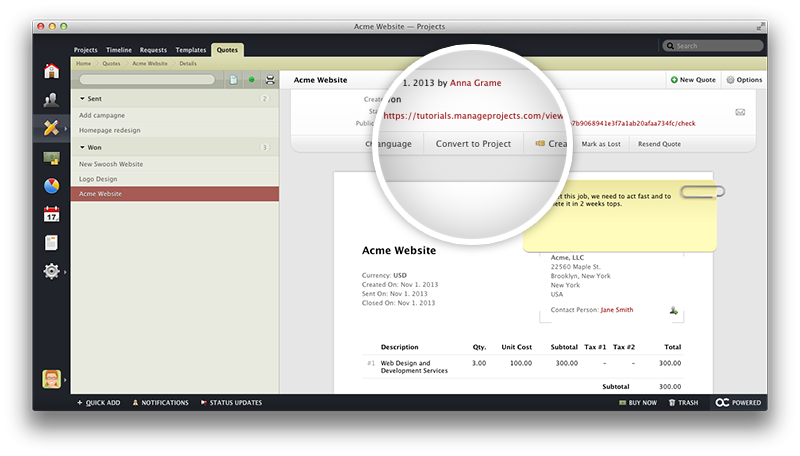Open Jane Smith contact person link
This screenshot has width=800, height=456.
616,310
